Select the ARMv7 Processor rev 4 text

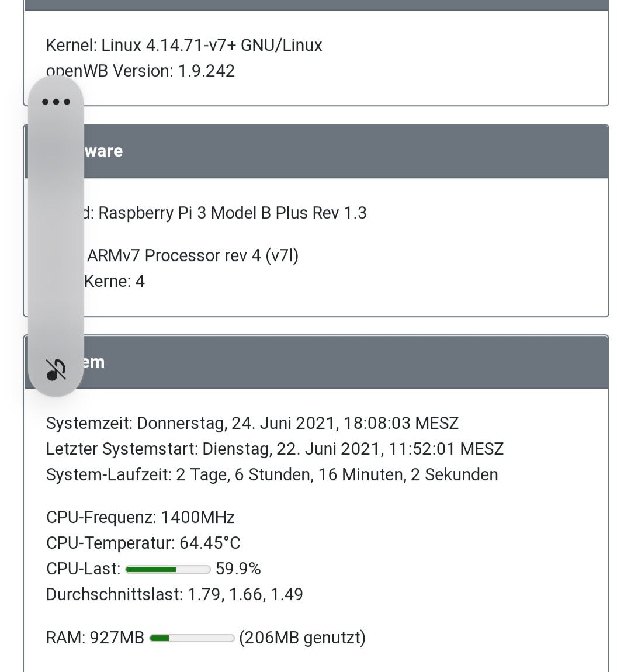click(193, 256)
